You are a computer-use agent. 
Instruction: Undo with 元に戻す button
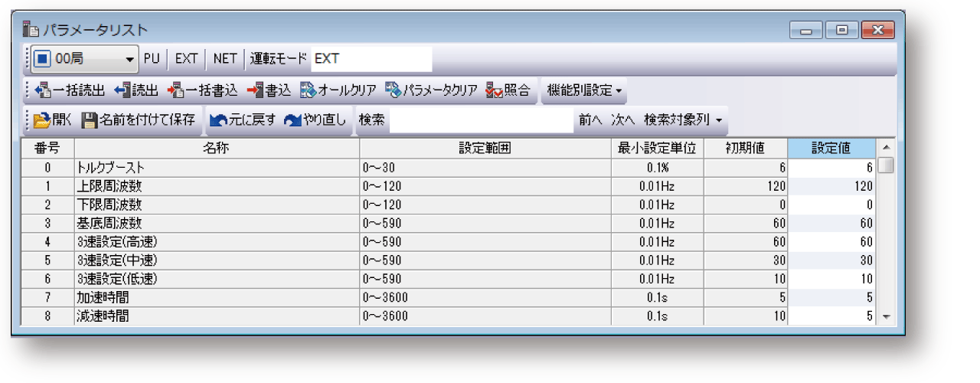point(219,120)
